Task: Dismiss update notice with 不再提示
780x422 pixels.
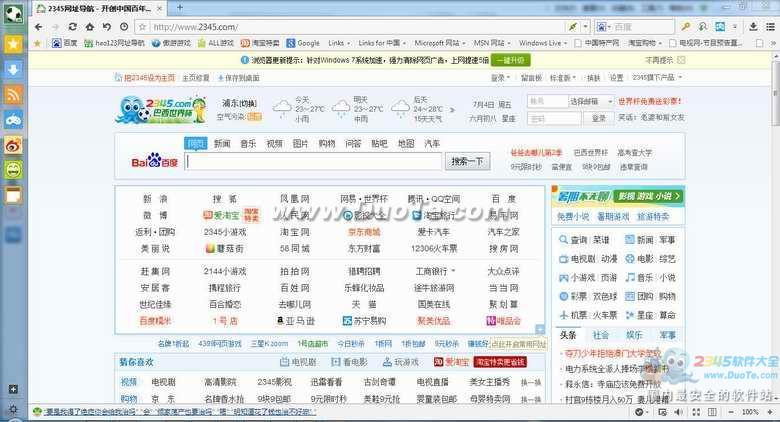Action: point(659,60)
